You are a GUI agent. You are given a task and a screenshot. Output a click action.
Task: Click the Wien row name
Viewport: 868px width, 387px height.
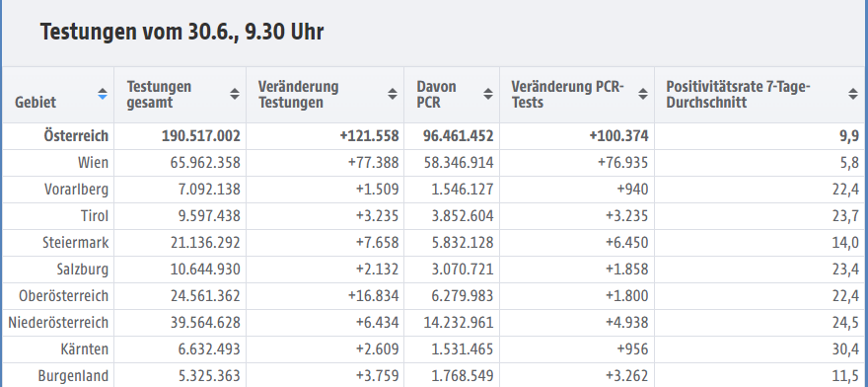pos(93,163)
